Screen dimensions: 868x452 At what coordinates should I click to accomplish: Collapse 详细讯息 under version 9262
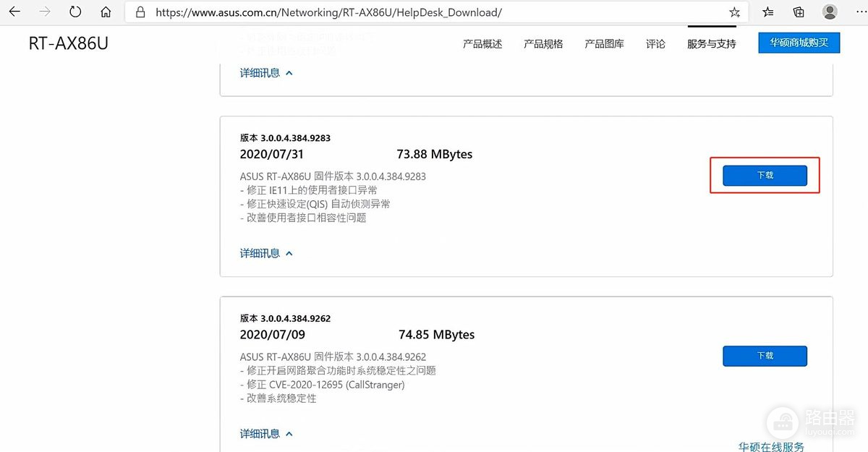[x=266, y=434]
